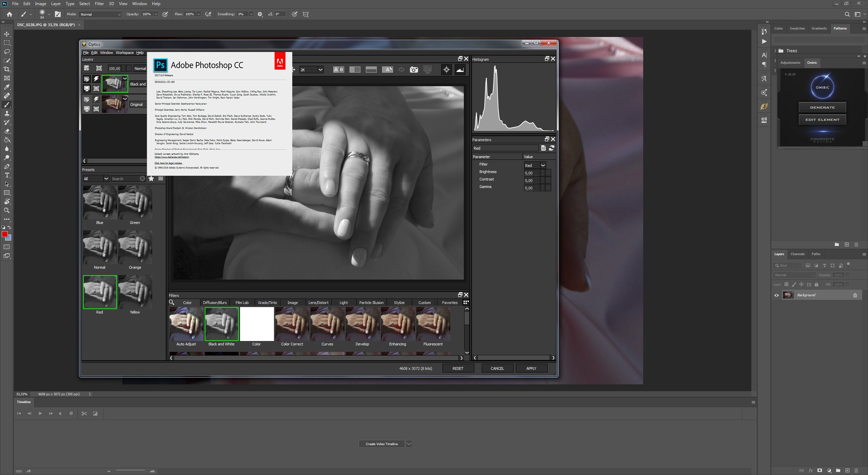Toggle the airbrush build-up option

208,14
